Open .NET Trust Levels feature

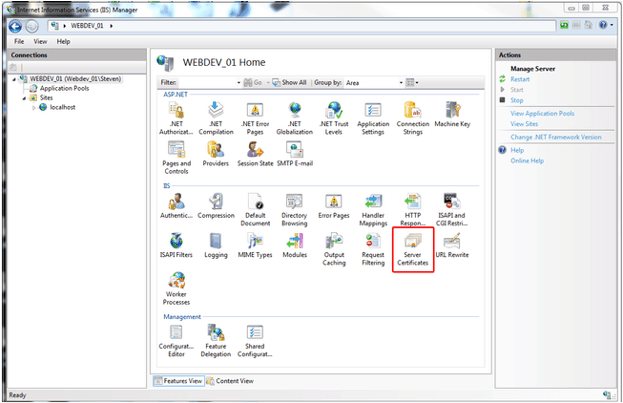(334, 118)
